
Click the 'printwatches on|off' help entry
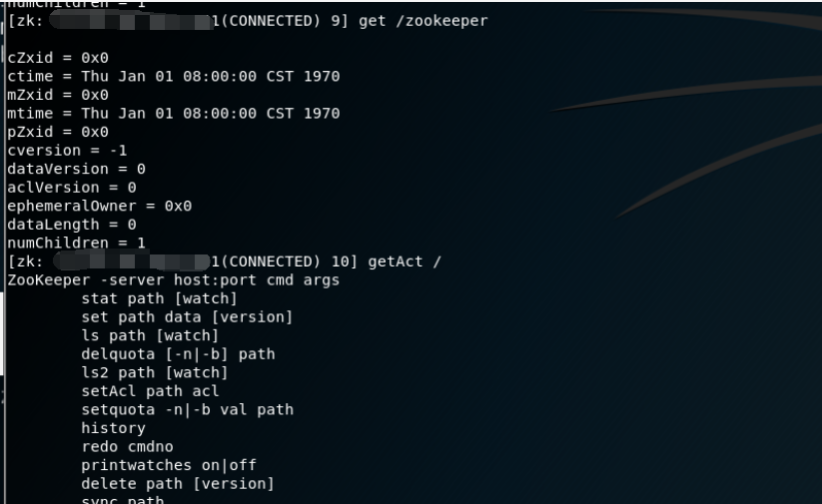point(169,465)
